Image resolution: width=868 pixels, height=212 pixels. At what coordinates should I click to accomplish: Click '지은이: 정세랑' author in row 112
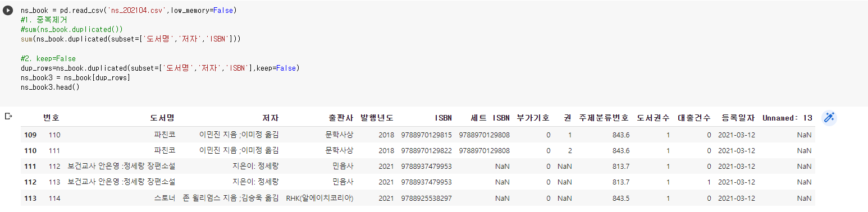click(x=255, y=182)
